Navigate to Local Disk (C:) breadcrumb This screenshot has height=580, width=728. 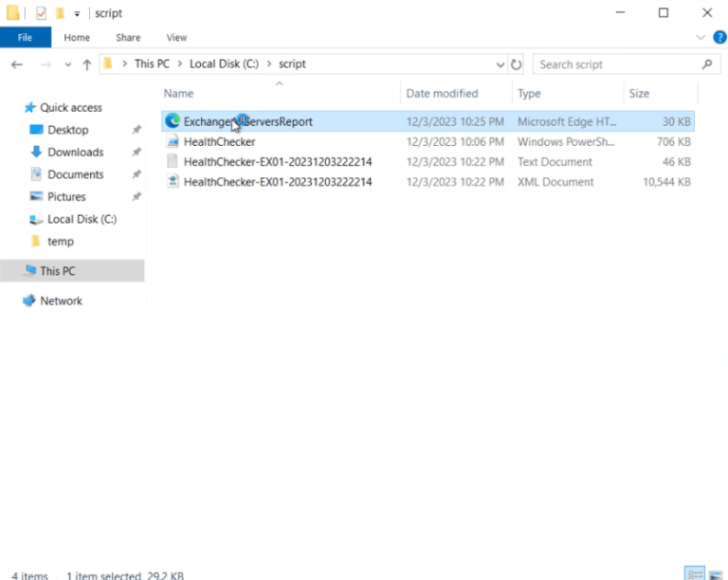pos(224,64)
